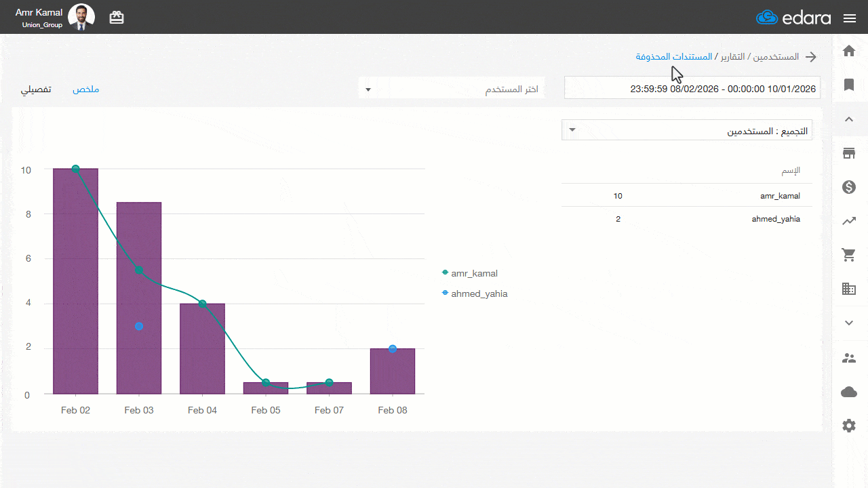Open the settings gear sidebar icon
The height and width of the screenshot is (488, 868).
point(848,426)
